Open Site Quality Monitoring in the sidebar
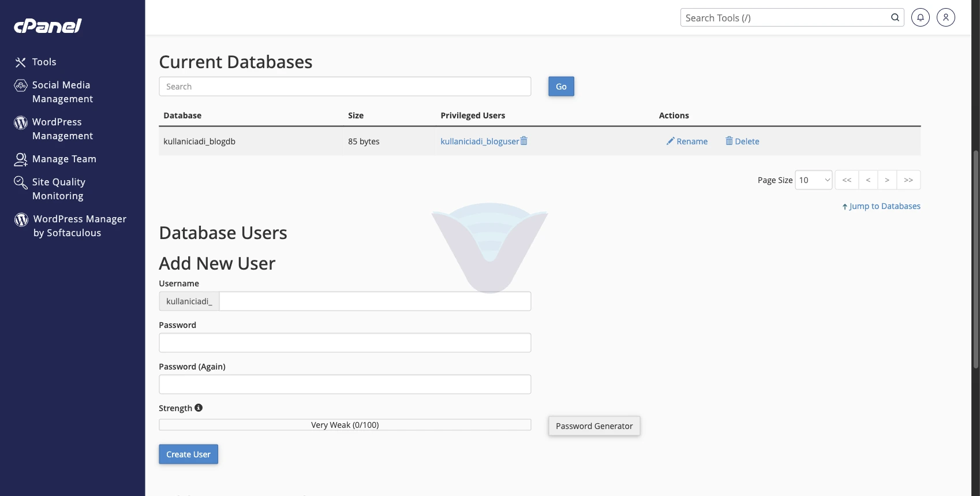Screen dimensions: 980x496 coord(50,189)
